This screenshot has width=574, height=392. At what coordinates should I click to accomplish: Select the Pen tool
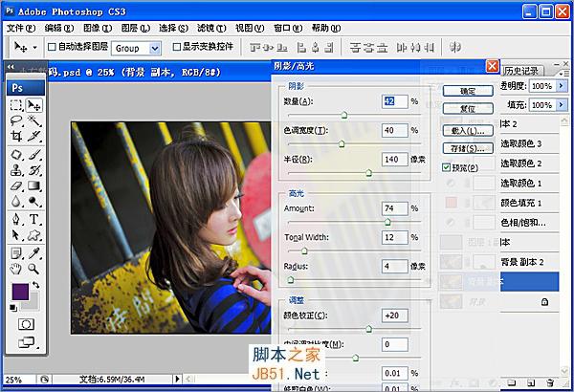16,219
